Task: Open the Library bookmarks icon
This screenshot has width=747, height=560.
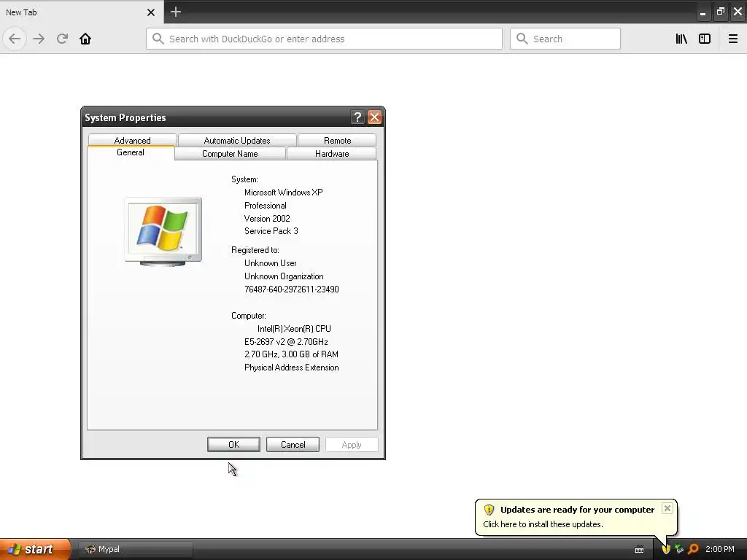Action: tap(681, 39)
